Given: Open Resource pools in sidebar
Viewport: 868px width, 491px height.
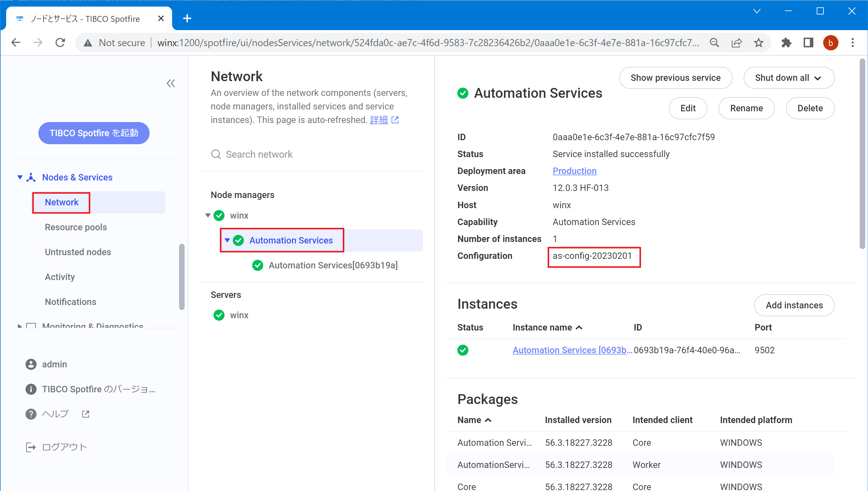Looking at the screenshot, I should click(76, 227).
